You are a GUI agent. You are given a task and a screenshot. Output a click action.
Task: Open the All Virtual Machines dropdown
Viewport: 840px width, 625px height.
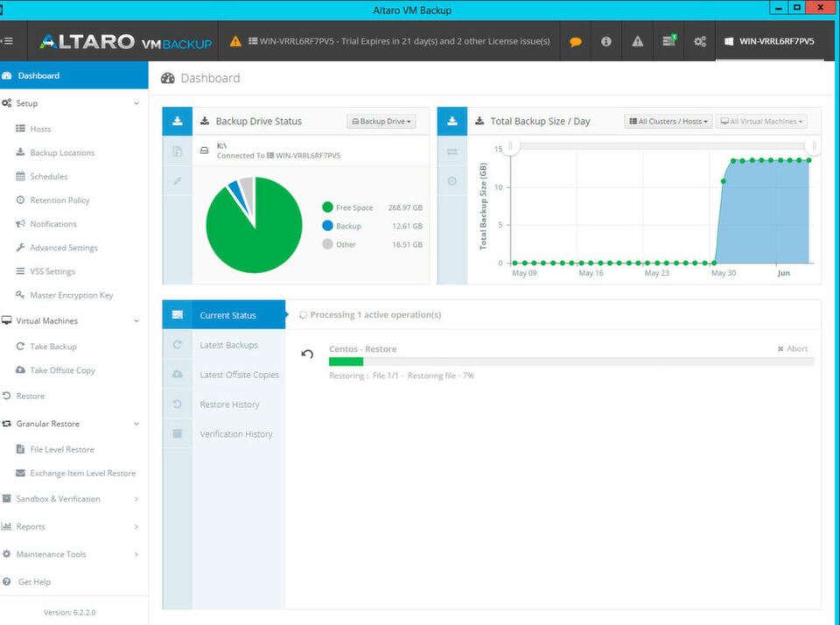761,122
